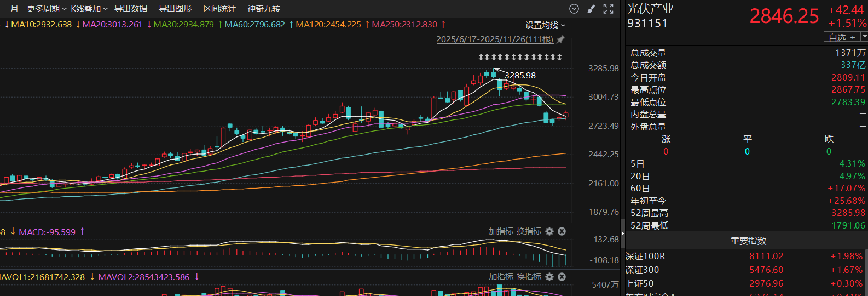Click MA60:2796.682 indicator label
The height and width of the screenshot is (296, 868).
click(x=255, y=25)
